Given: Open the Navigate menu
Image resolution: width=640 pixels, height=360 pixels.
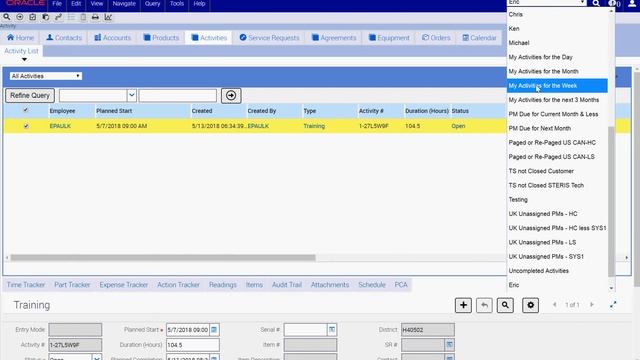Looking at the screenshot, I should click(x=124, y=4).
